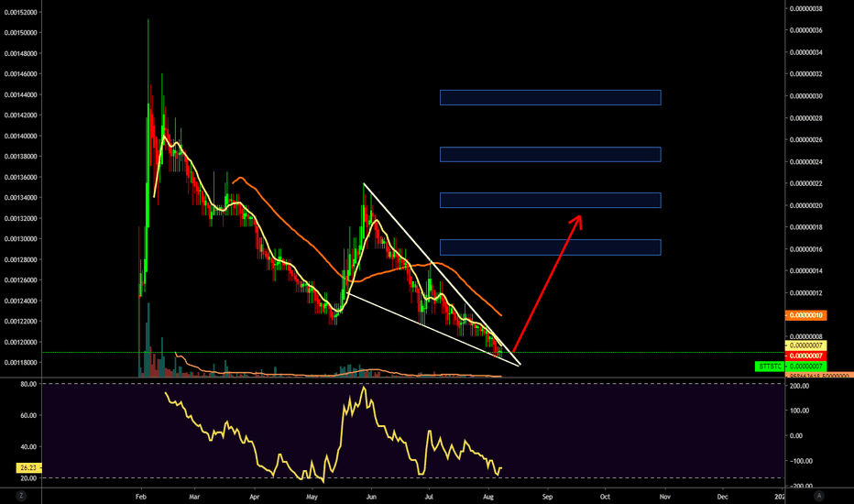Click 40.00 on the left indicator scale
Screen dimensions: 854x504
pos(29,447)
